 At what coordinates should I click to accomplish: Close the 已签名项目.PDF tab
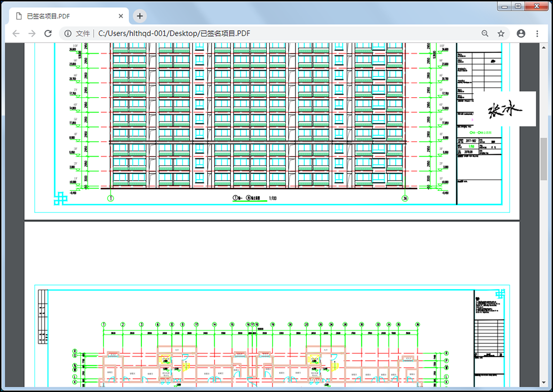(x=121, y=16)
